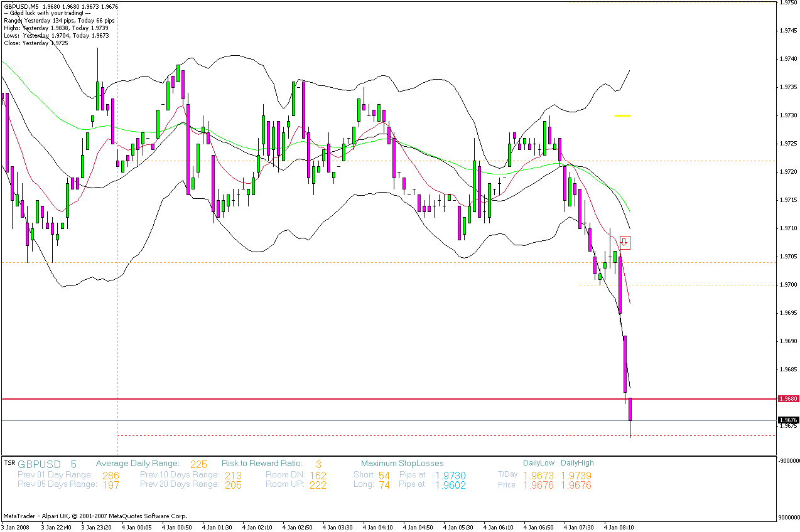Select the solid red horizontal line at 1.9680

(377, 398)
